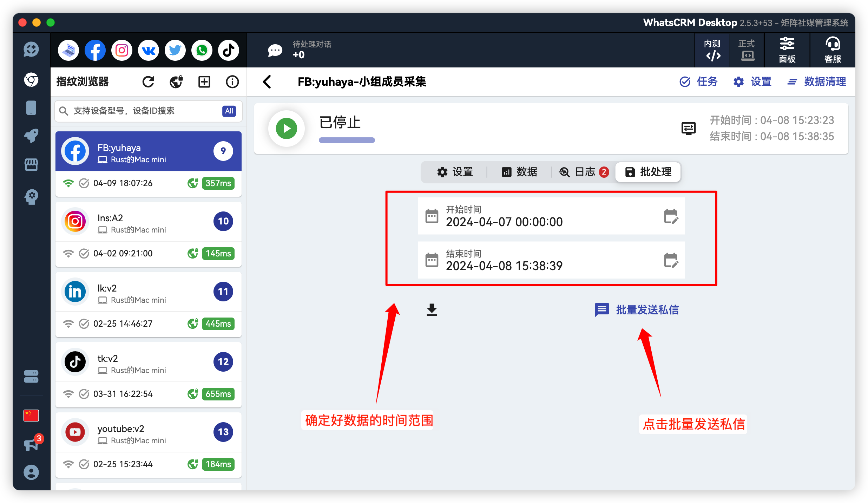Open the 开始时间 date picker
The image size is (868, 503).
click(x=670, y=216)
